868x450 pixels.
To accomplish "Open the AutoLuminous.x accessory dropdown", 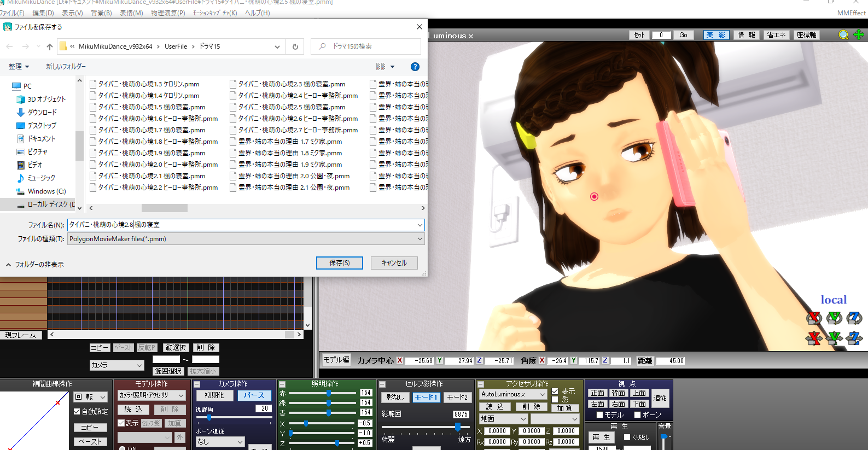I will tap(512, 394).
